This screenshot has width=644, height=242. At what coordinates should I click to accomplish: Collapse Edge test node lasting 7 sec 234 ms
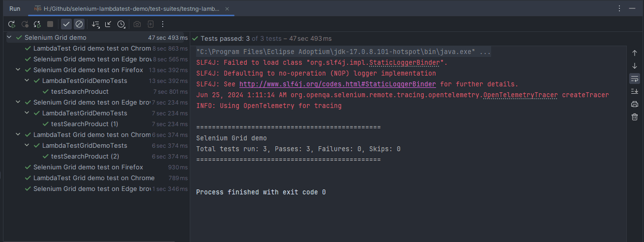(18, 102)
